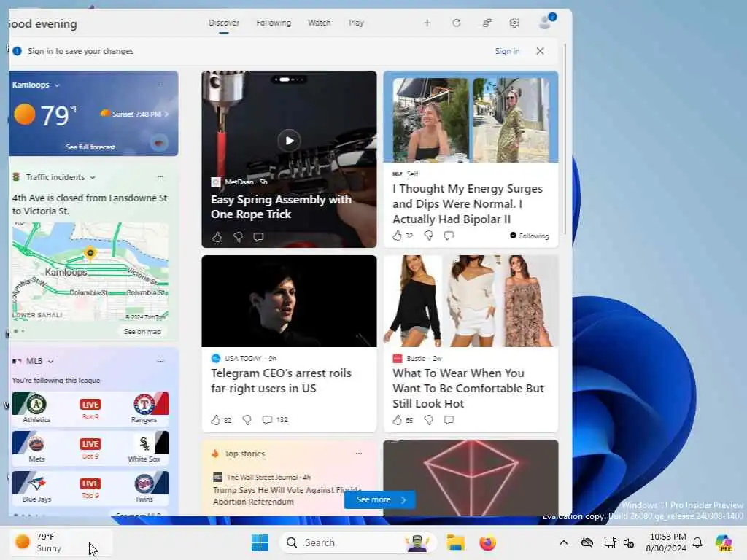Viewport: 747px width, 560px height.
Task: Open Trump Florida Abortion Referendum story
Action: (287, 496)
